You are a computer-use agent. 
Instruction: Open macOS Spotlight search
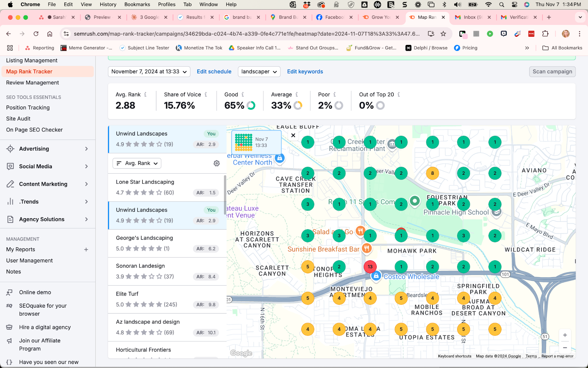[x=502, y=4]
